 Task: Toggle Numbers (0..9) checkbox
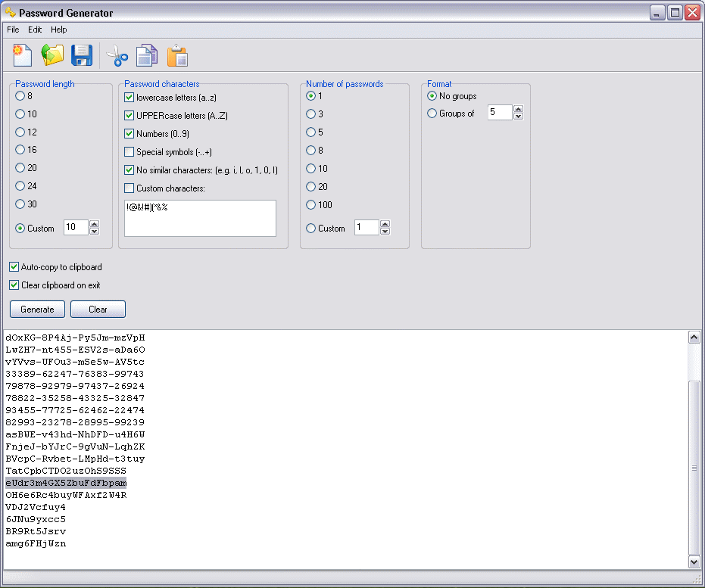129,133
